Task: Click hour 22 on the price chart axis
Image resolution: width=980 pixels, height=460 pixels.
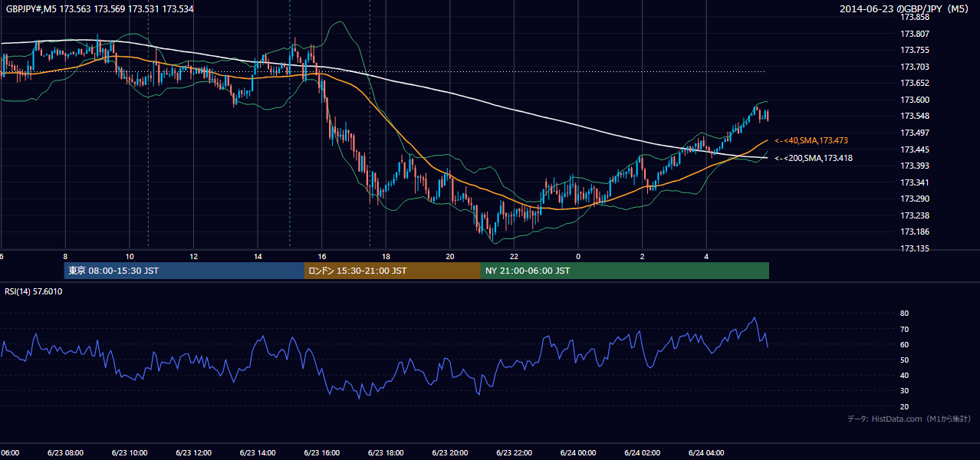Action: [x=514, y=256]
